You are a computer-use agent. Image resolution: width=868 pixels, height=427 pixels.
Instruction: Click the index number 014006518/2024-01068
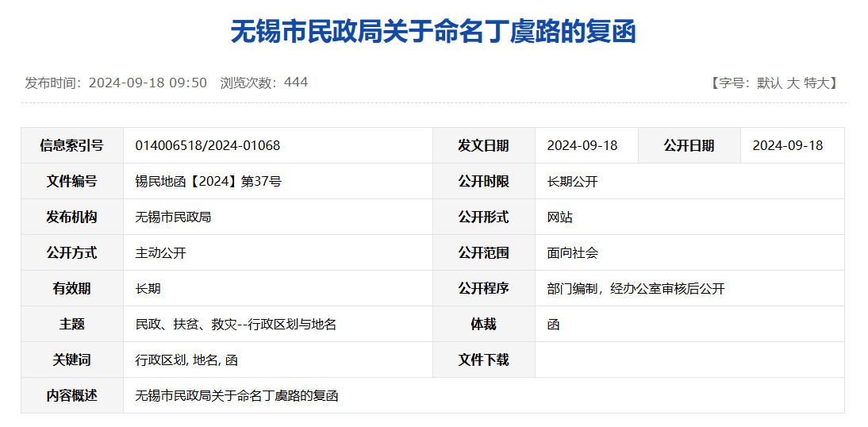point(207,146)
